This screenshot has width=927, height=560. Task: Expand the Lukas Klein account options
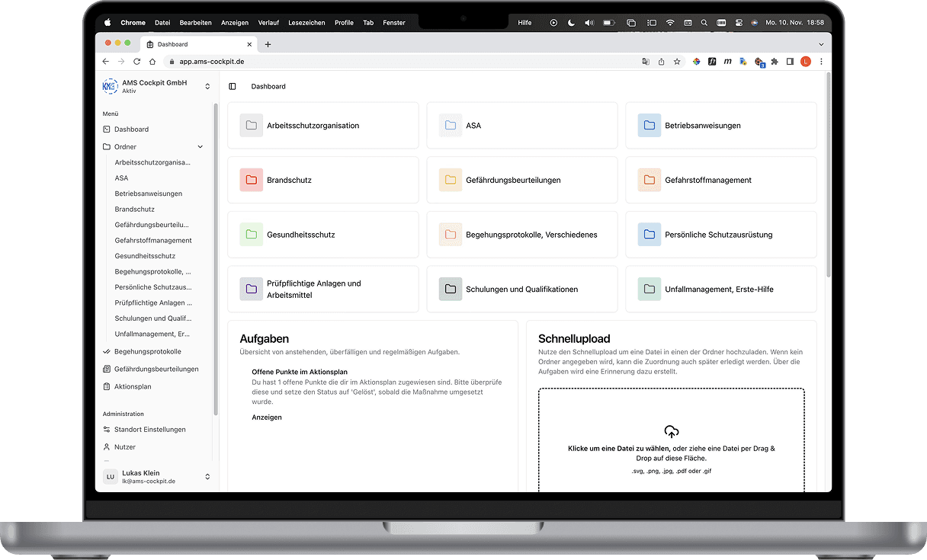coord(207,476)
